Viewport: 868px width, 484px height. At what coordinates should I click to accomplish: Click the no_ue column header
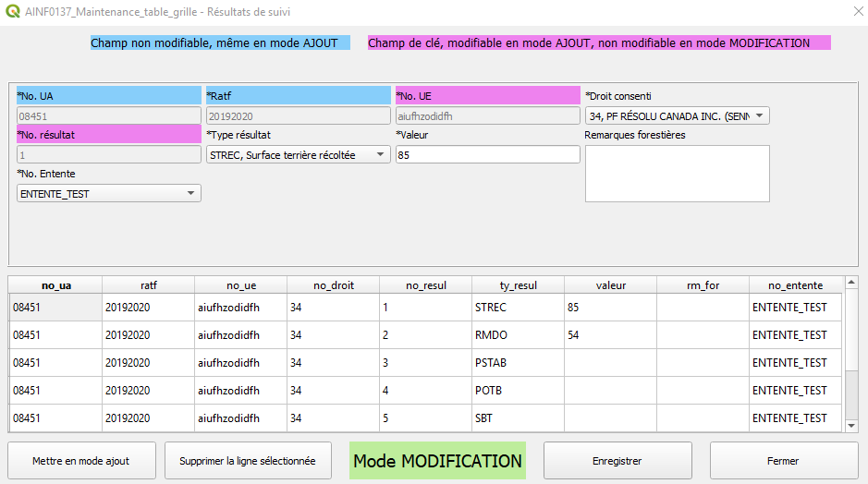point(241,285)
